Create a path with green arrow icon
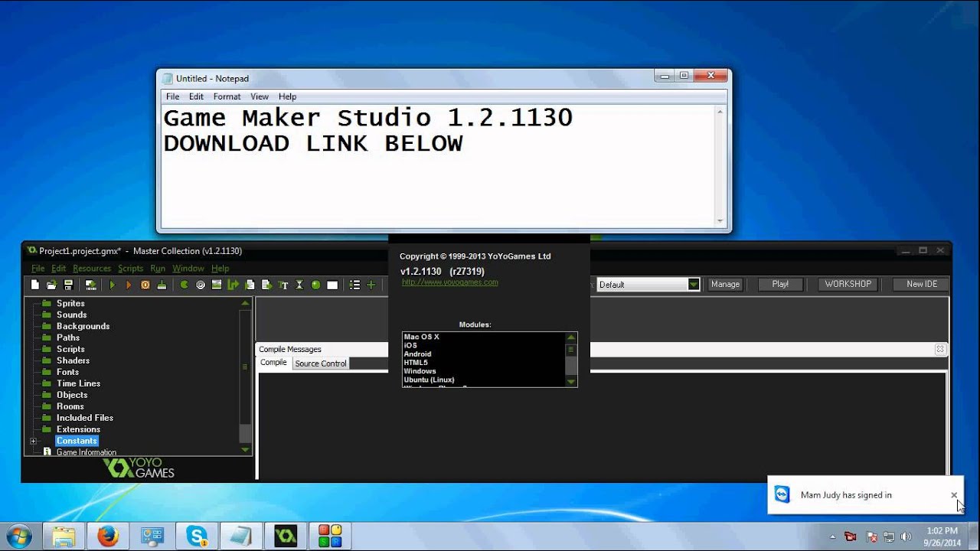980x551 pixels. click(233, 285)
